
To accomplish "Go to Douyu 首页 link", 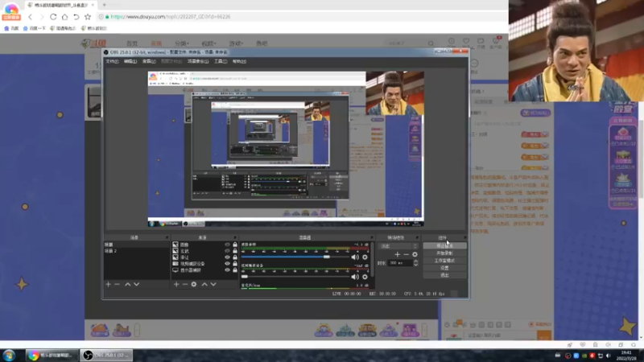I will coord(132,43).
